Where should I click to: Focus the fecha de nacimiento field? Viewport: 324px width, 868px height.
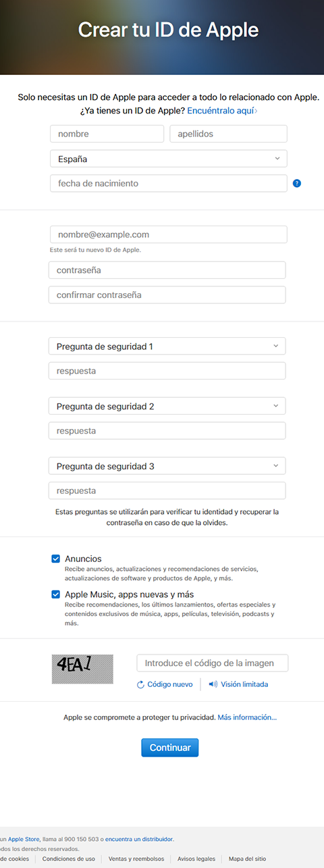(169, 183)
